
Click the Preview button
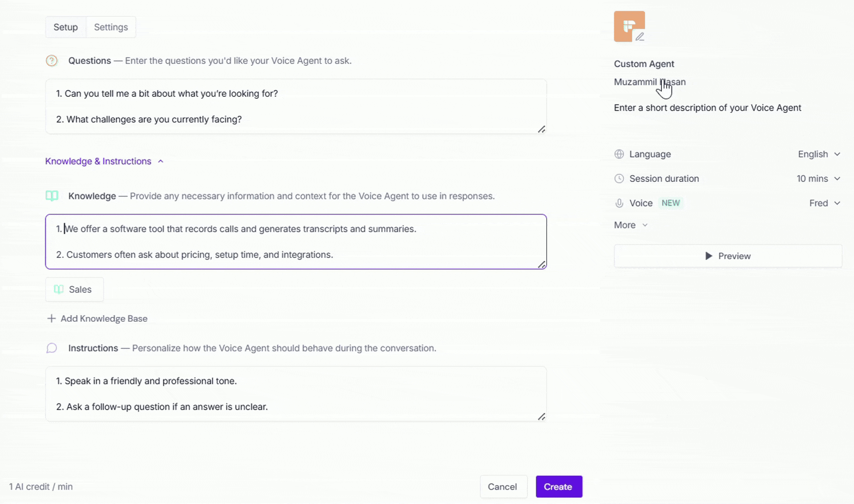point(728,256)
